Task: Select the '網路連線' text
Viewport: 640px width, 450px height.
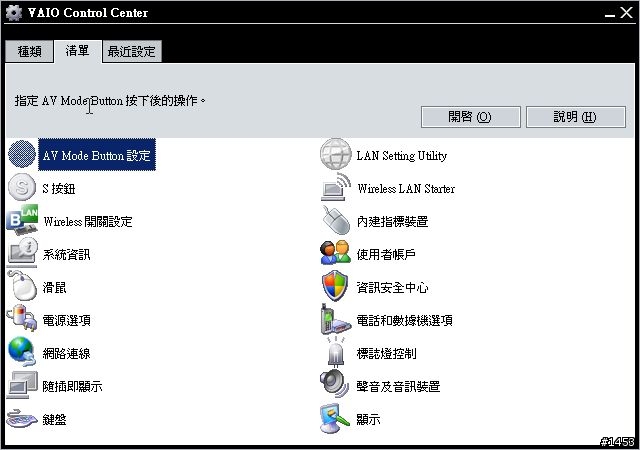Action: 67,353
